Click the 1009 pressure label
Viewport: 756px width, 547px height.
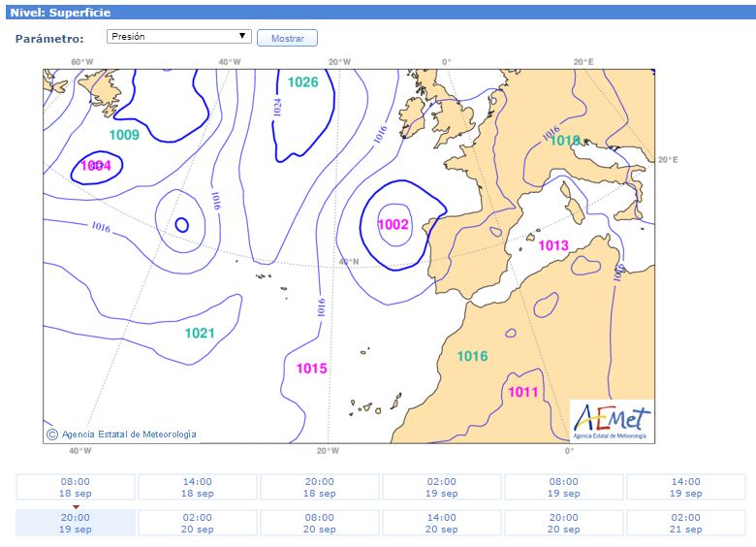(124, 135)
